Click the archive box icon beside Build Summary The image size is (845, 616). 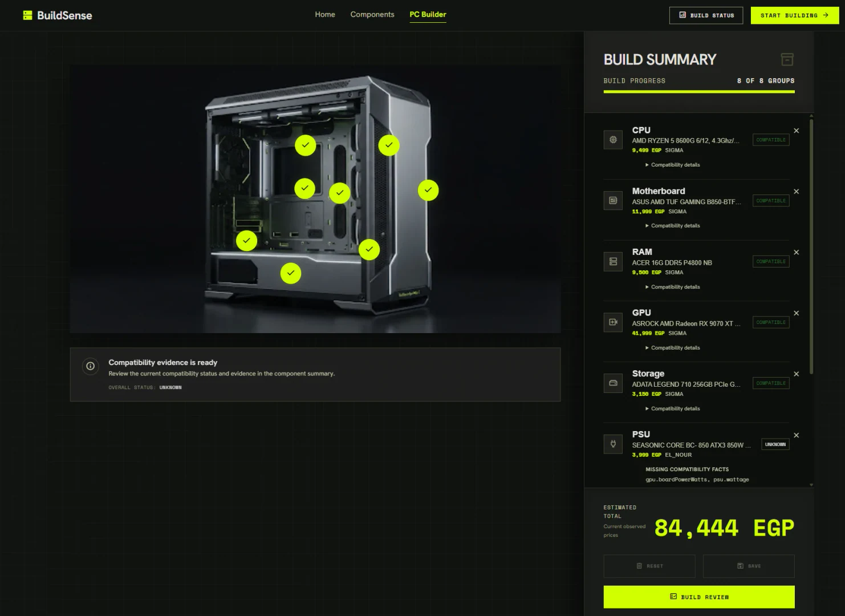(787, 59)
